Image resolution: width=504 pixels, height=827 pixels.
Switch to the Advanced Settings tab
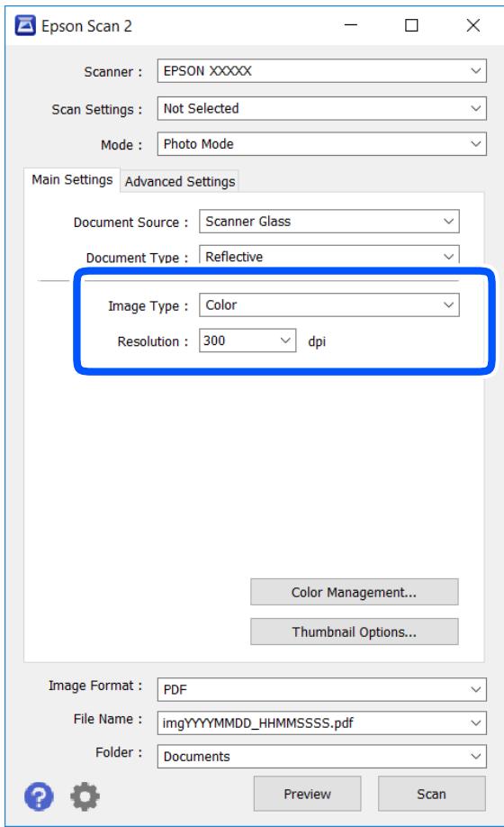180,181
